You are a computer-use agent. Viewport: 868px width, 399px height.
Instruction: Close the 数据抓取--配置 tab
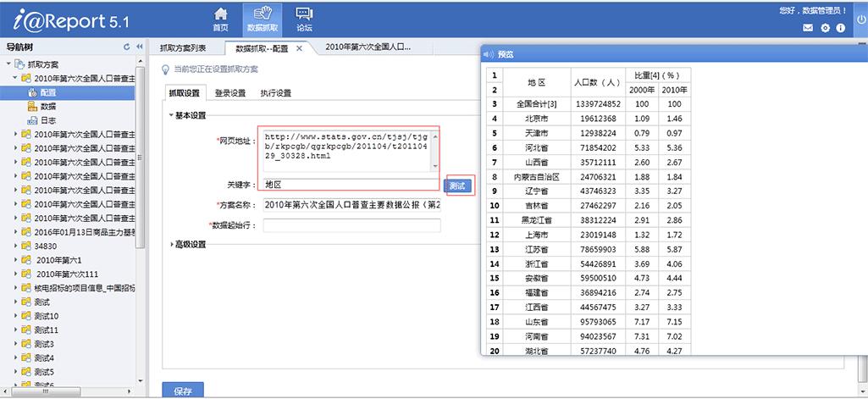pyautogui.click(x=299, y=48)
